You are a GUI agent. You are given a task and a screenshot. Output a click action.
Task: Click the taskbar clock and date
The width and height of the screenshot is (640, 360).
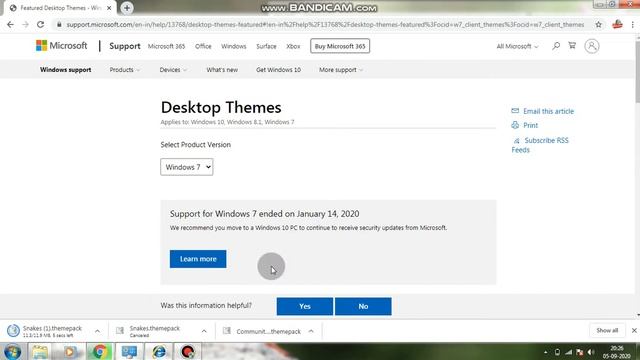click(x=617, y=352)
